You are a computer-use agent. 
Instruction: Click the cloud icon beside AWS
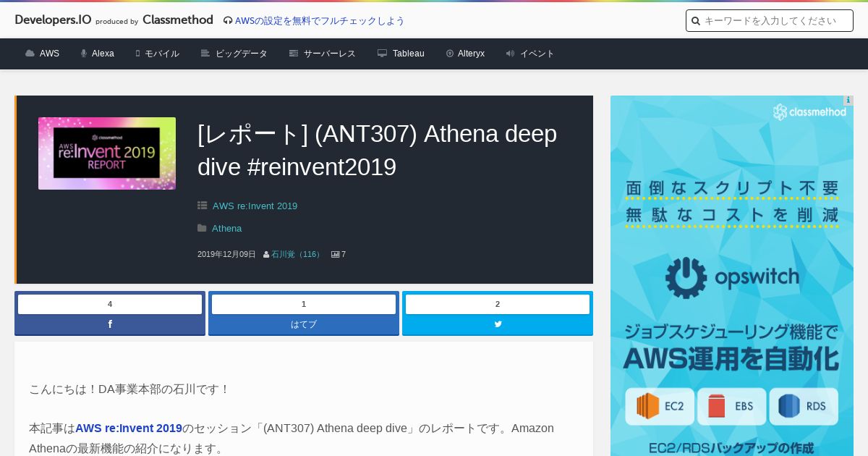(30, 54)
